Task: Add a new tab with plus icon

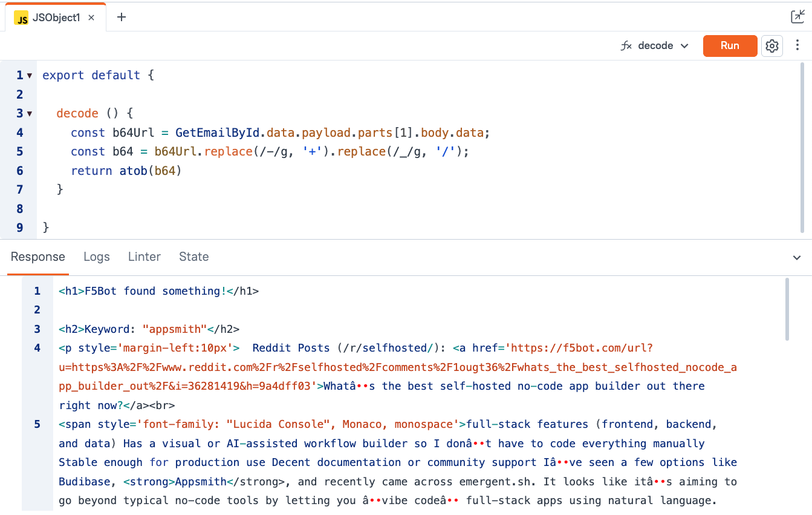Action: pyautogui.click(x=122, y=17)
